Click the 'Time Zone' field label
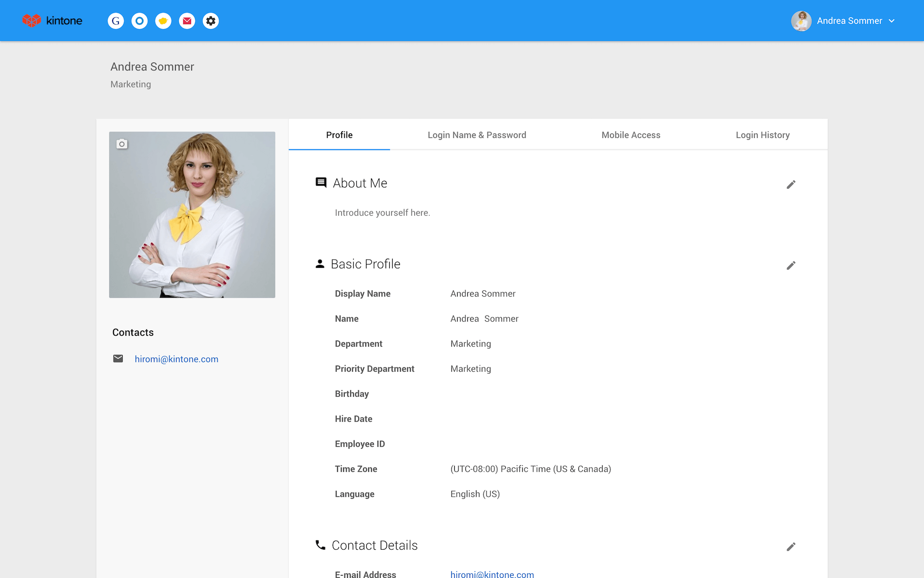This screenshot has width=924, height=578. (356, 469)
